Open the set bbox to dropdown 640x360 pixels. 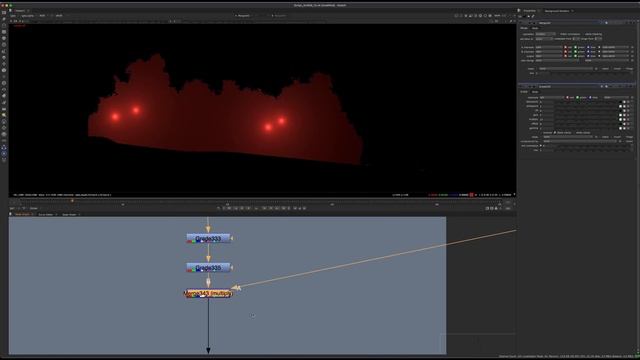544,39
